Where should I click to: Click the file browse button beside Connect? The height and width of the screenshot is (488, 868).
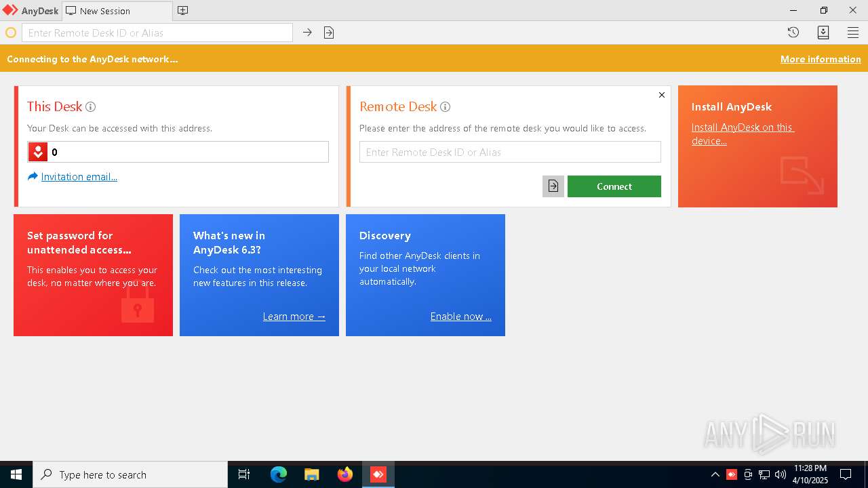(x=553, y=186)
